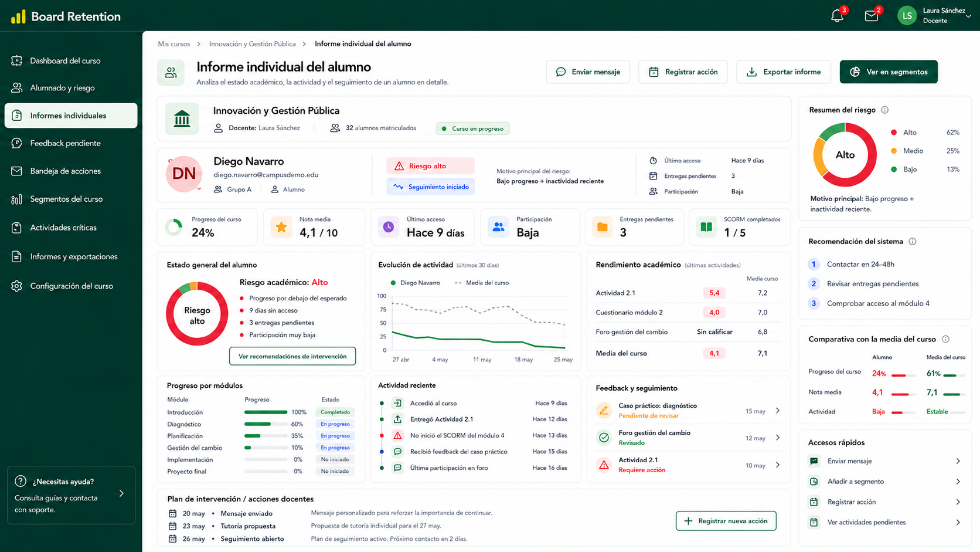Click the LS user avatar
Viewport: 980px width, 552px height.
[x=907, y=16]
